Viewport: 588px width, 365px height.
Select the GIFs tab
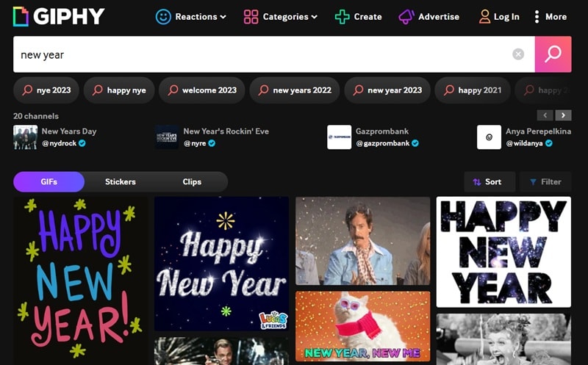tap(49, 181)
